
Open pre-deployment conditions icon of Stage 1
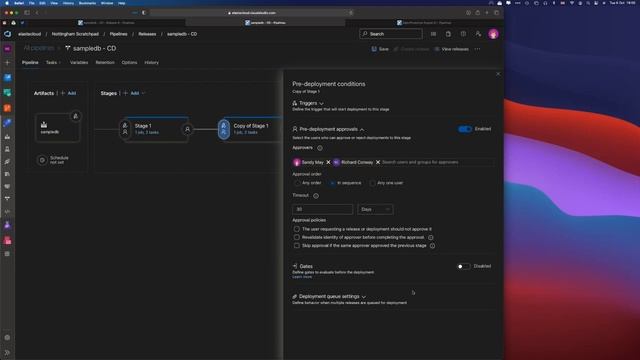[125, 129]
